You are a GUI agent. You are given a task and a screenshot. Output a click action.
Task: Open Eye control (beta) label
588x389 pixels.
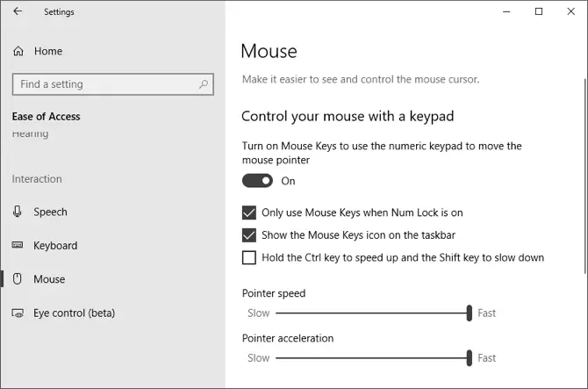pyautogui.click(x=75, y=313)
